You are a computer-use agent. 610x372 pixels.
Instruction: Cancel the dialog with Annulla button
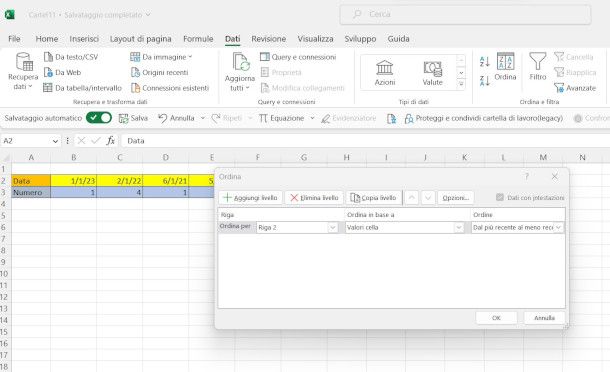pos(544,318)
